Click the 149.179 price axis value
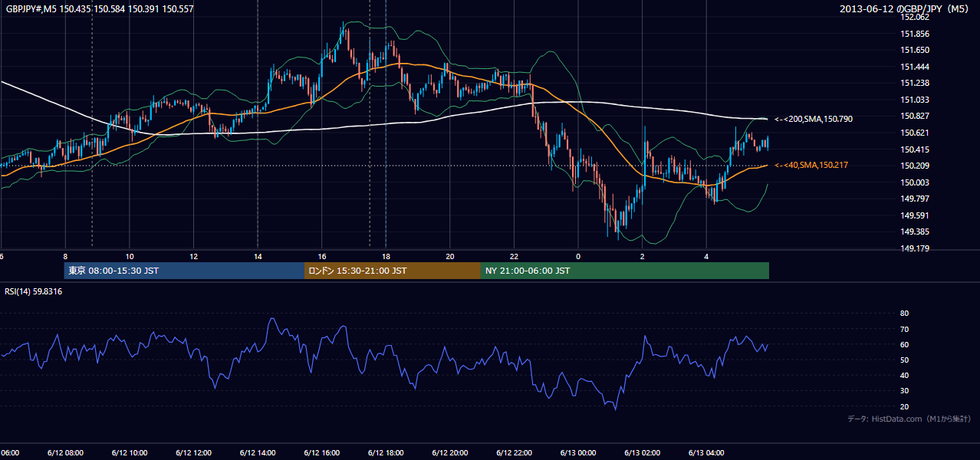This screenshot has width=980, height=460. (916, 248)
